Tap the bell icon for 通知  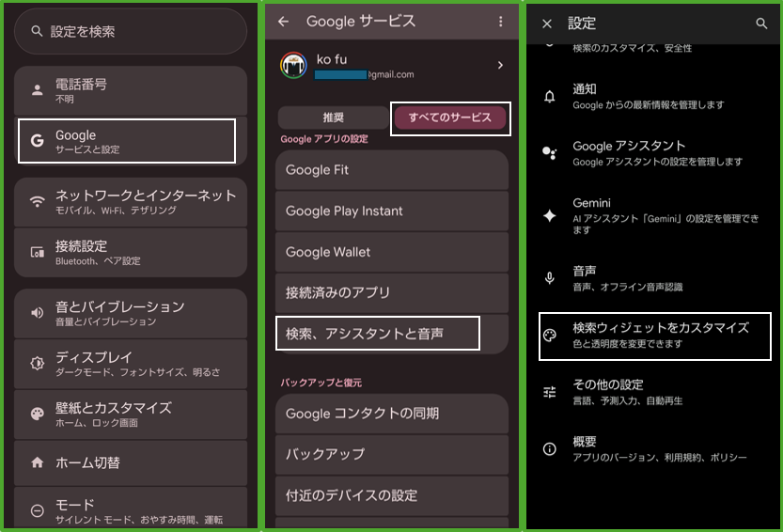[551, 96]
